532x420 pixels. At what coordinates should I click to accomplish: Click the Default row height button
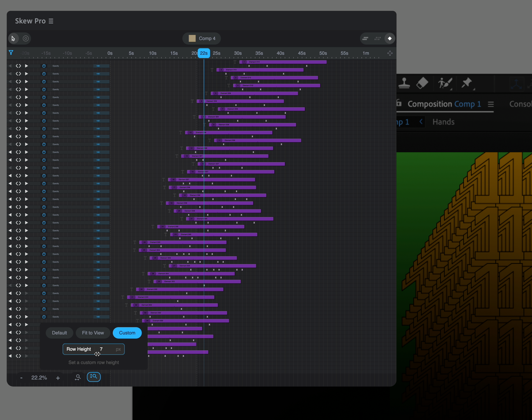(x=59, y=333)
